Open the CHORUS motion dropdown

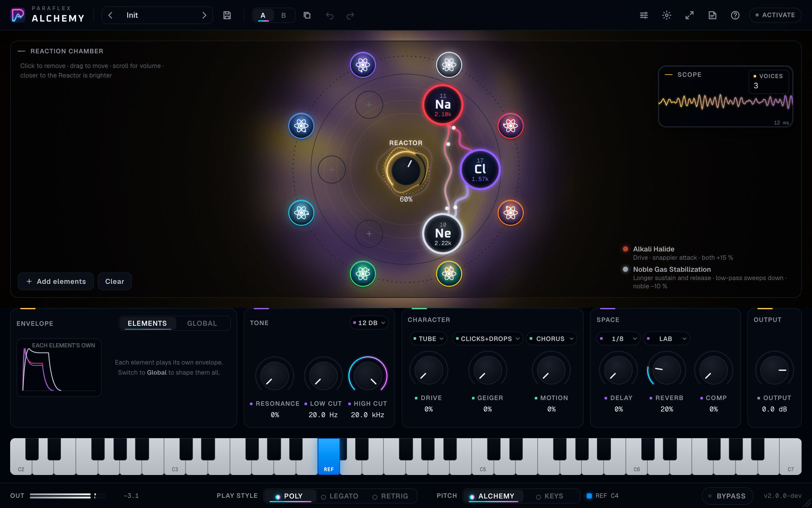(x=551, y=339)
